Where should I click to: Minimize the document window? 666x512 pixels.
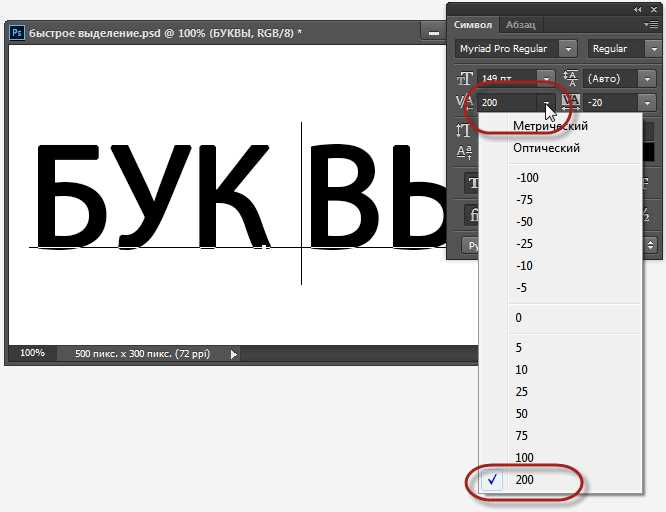click(433, 33)
